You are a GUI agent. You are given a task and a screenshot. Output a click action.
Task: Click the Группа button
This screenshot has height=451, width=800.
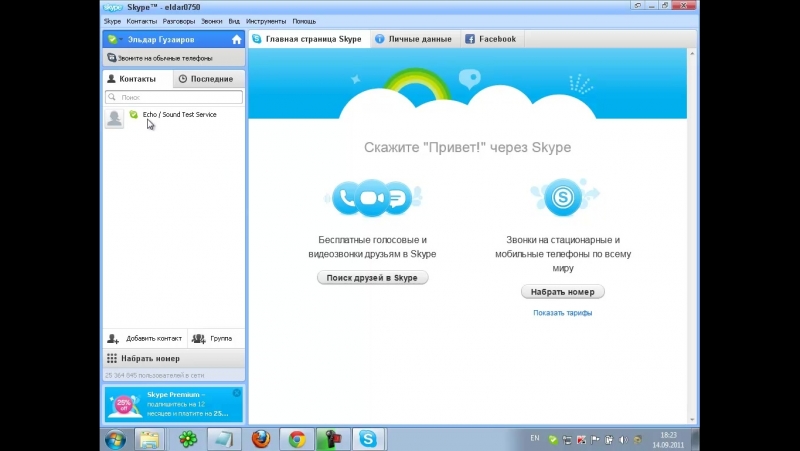point(216,338)
